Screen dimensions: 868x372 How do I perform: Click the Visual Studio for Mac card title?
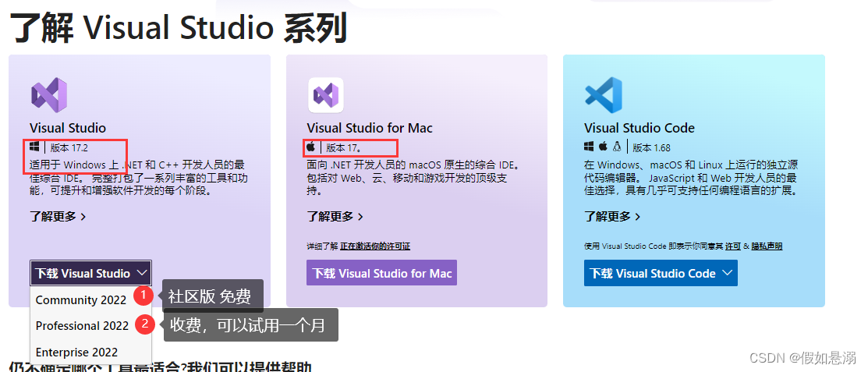pyautogui.click(x=369, y=128)
